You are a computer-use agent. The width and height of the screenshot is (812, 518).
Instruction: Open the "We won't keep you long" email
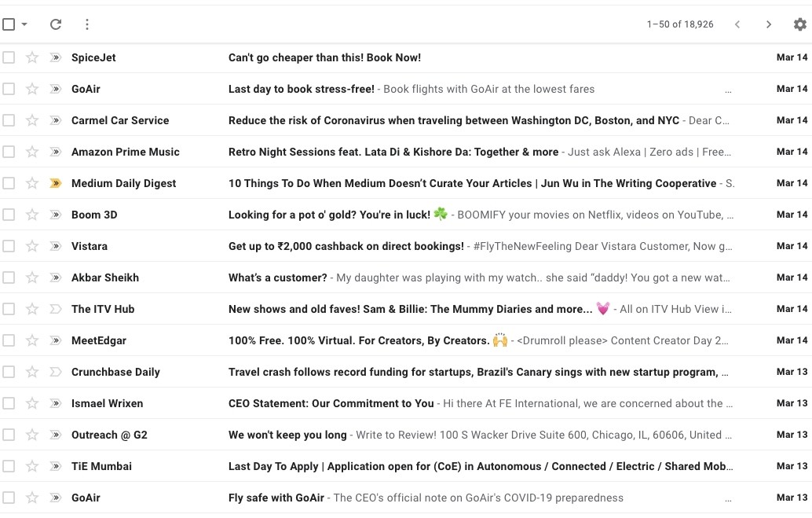pyautogui.click(x=287, y=435)
